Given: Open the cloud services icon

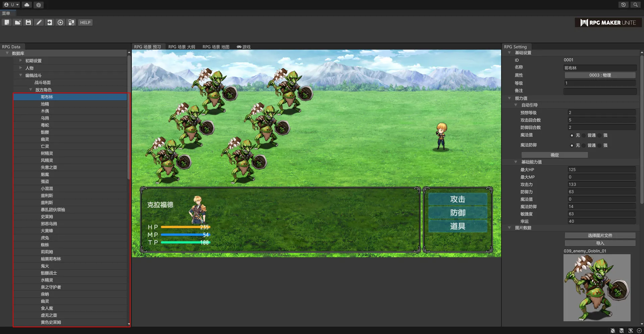Looking at the screenshot, I should (x=27, y=5).
